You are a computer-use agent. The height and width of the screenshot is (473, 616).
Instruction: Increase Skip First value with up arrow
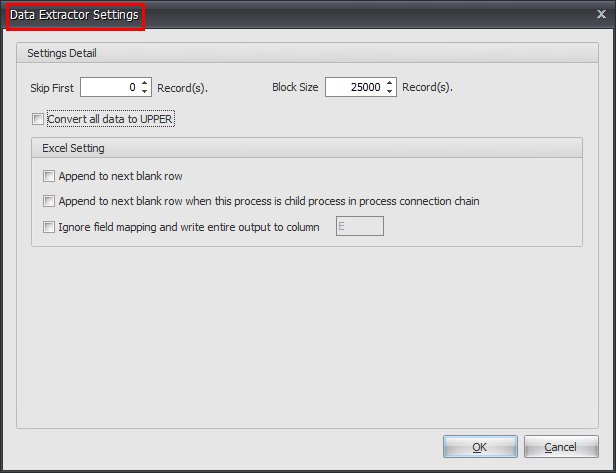coord(145,83)
